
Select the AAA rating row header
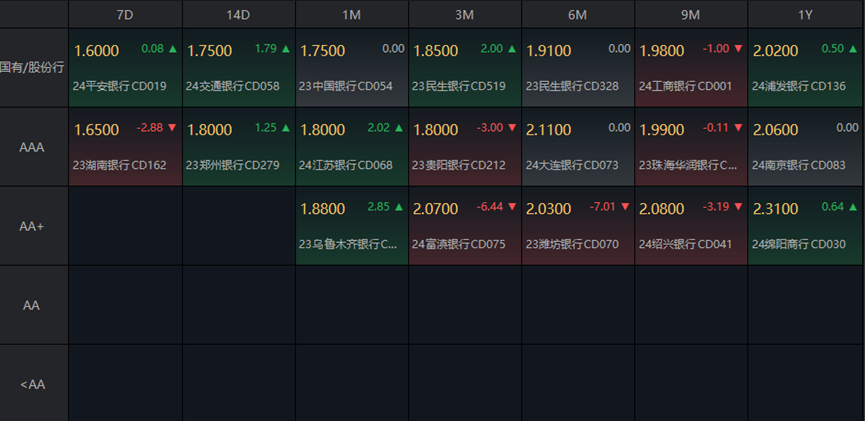coord(33,146)
